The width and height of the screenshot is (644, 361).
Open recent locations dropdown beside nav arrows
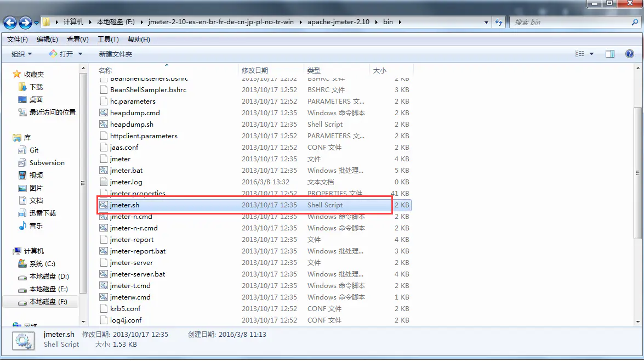pos(36,22)
